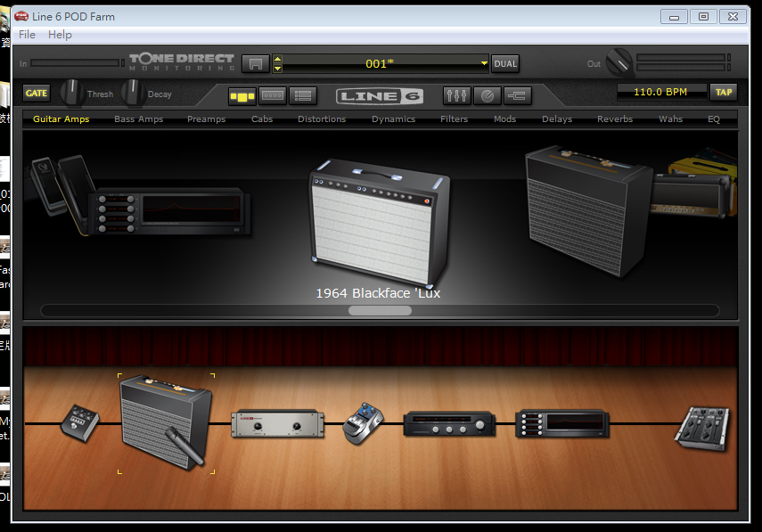The width and height of the screenshot is (762, 532).
Task: Pick the 1964 Blackface 'Lux amp in carousel
Action: pyautogui.click(x=380, y=222)
